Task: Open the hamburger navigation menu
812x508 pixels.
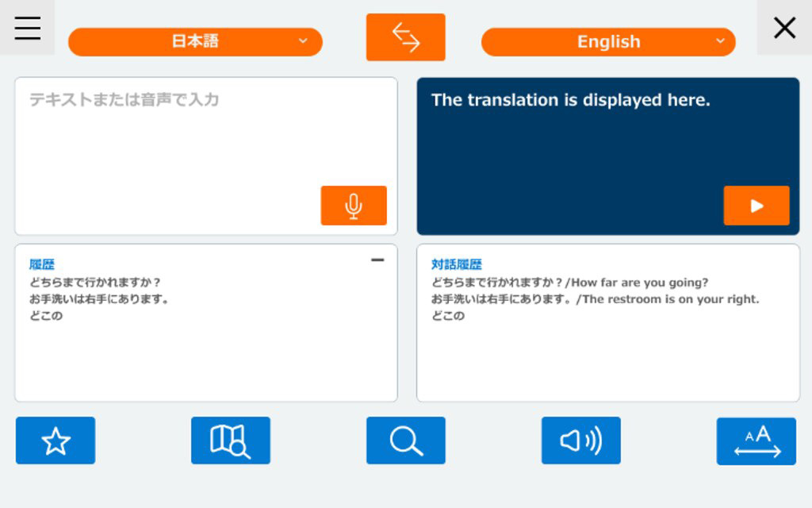Action: (x=27, y=27)
